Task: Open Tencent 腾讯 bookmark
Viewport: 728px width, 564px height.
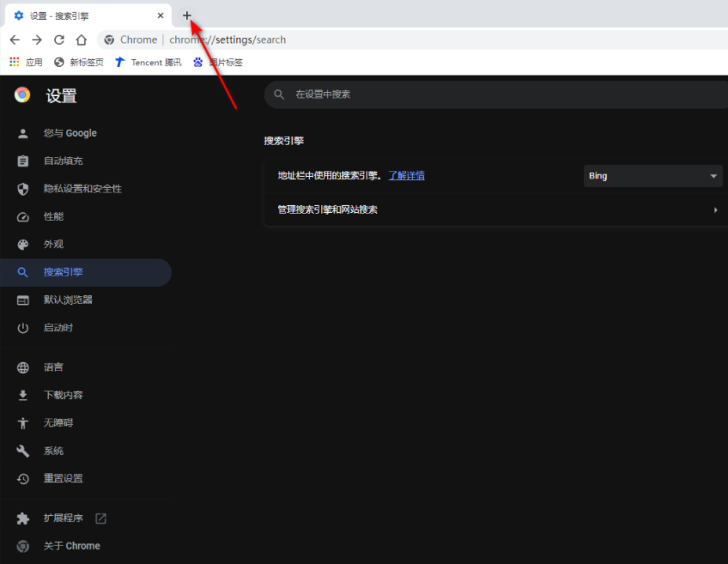Action: point(149,62)
